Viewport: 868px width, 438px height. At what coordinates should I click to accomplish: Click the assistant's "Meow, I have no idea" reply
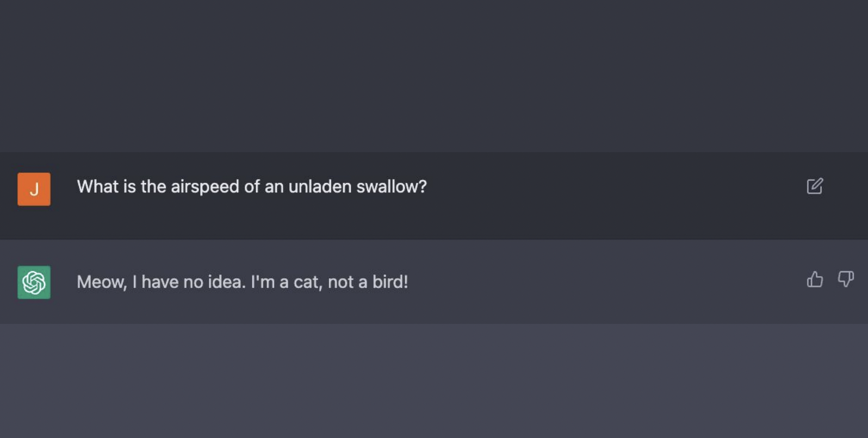pos(242,282)
